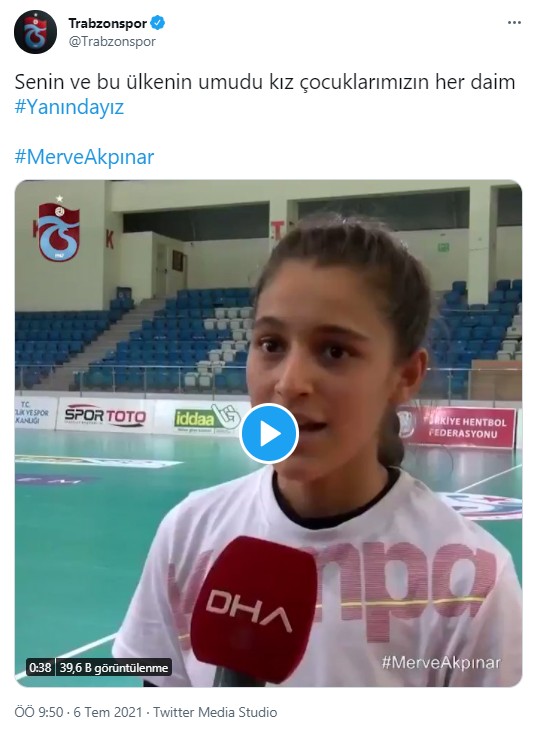Click the Trabzonspor crest watermark in the video
Image resolution: width=538 pixels, height=735 pixels.
point(59,229)
